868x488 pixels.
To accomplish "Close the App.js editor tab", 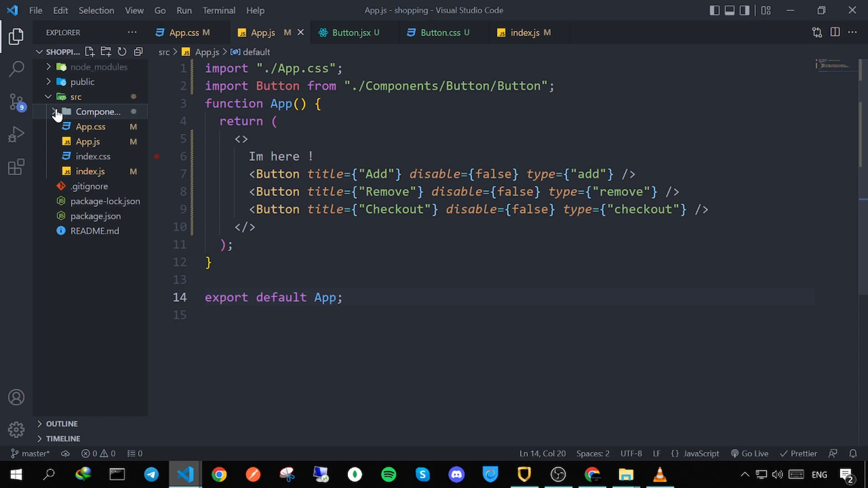I will (x=301, y=33).
